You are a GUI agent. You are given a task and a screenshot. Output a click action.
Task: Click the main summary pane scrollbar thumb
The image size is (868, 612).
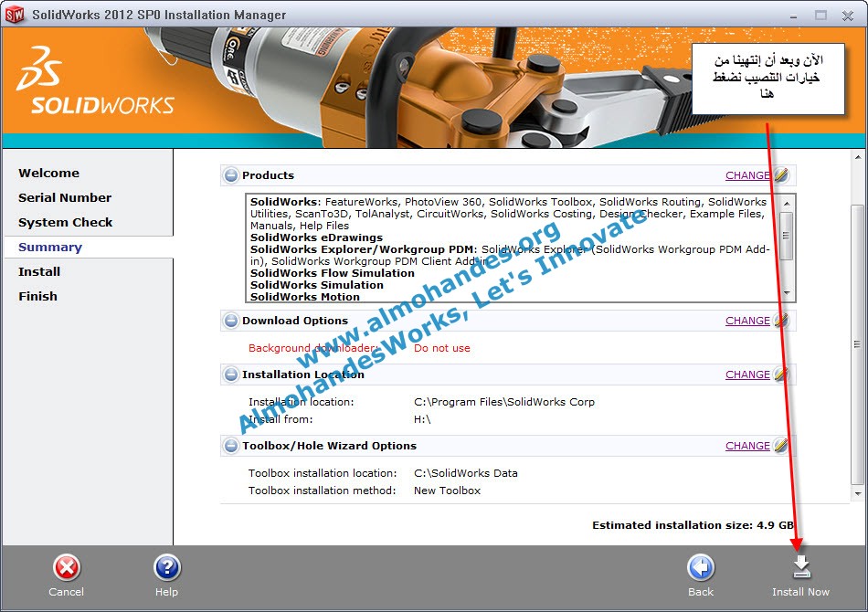tap(857, 344)
